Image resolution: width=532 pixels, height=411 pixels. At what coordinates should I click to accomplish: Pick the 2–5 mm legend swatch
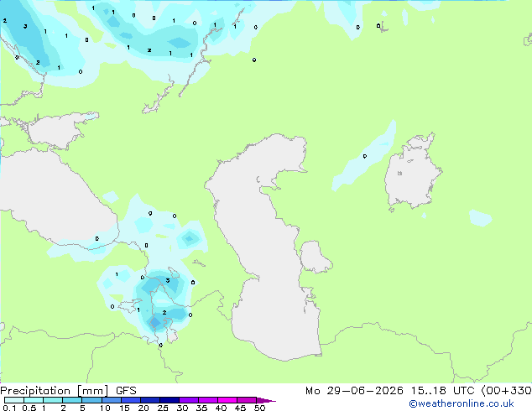tap(72, 400)
